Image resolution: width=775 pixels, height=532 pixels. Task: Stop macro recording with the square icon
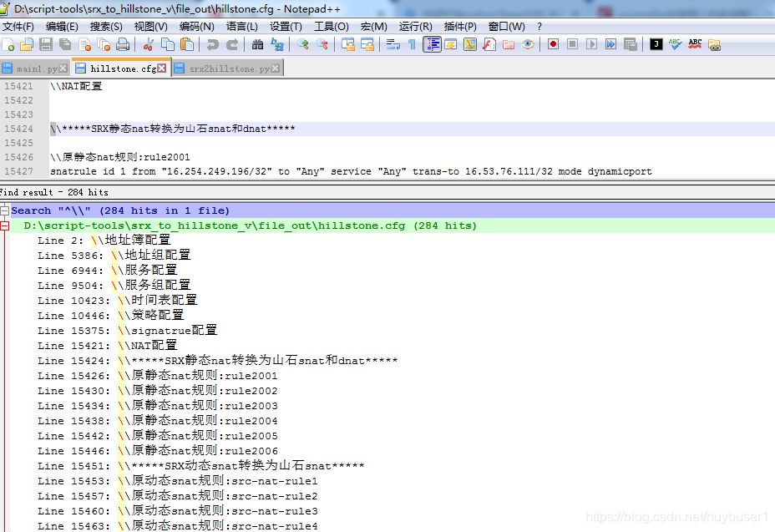click(572, 44)
